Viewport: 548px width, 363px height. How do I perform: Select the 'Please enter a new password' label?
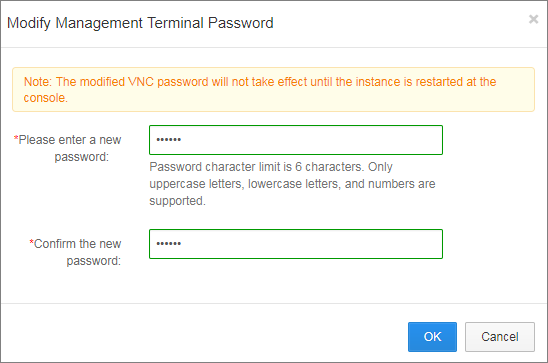[x=67, y=148]
